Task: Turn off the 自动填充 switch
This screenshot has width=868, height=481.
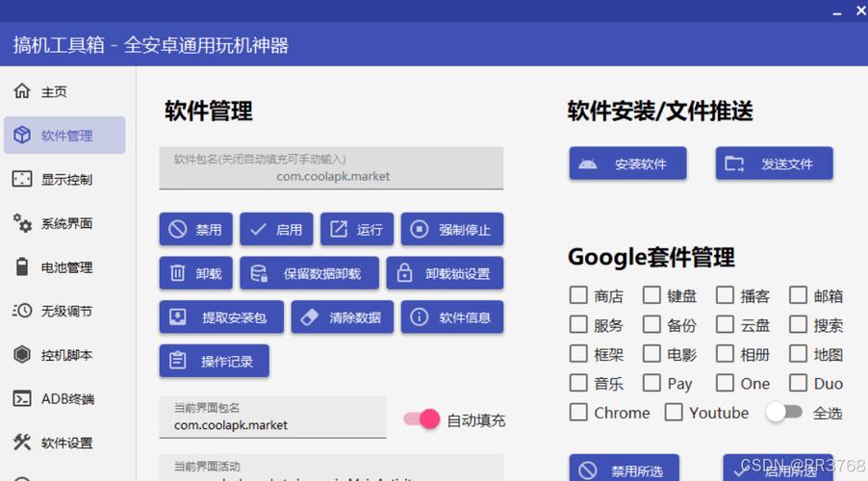Action: coord(421,419)
